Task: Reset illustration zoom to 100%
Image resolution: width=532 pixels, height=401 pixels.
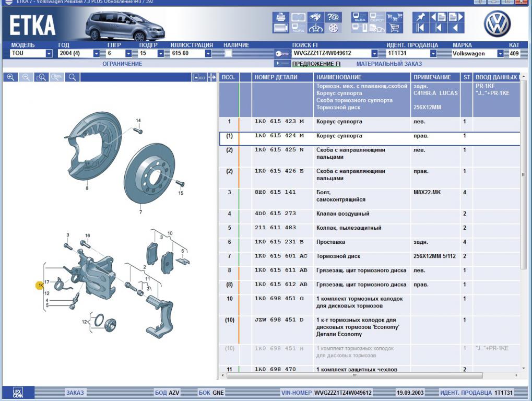Action: pos(57,77)
